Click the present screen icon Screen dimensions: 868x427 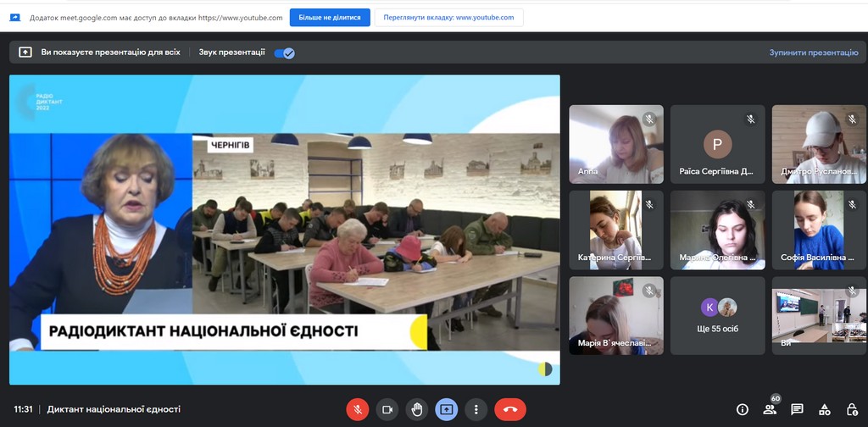coord(446,409)
